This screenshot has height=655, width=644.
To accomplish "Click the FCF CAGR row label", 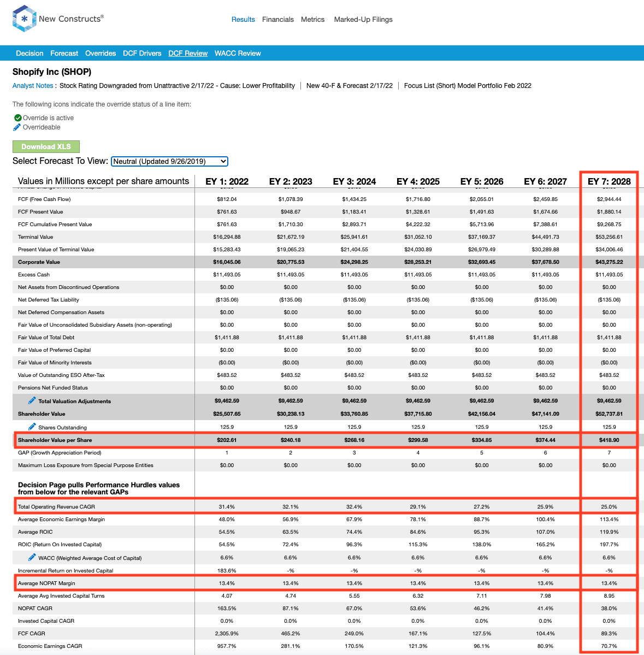I will pyautogui.click(x=31, y=633).
